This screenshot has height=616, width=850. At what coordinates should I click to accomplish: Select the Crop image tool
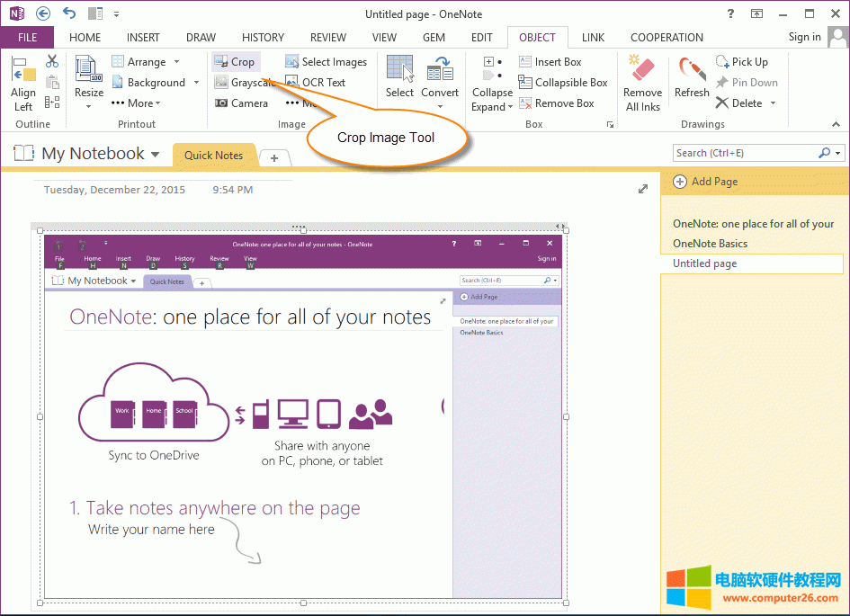pyautogui.click(x=235, y=62)
